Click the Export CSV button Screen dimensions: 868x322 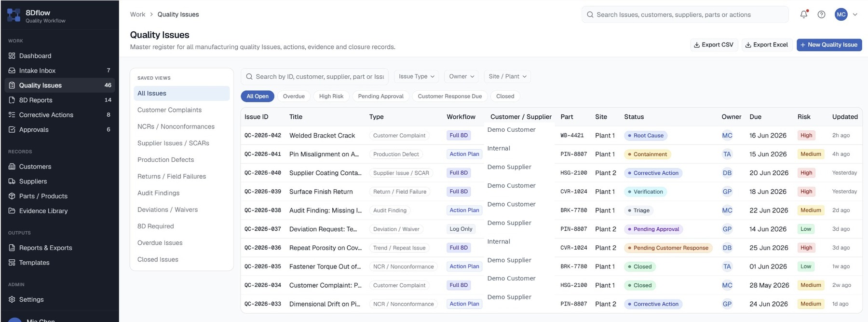coord(714,45)
